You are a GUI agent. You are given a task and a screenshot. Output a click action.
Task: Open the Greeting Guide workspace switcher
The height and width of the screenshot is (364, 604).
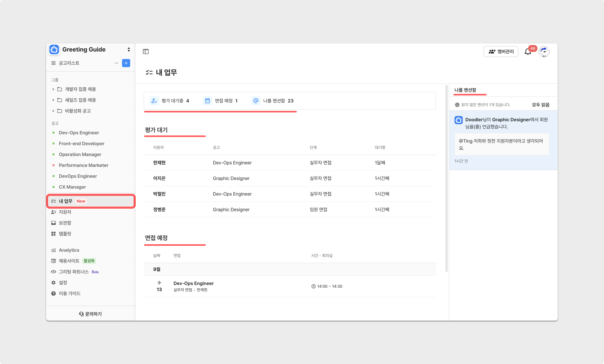[129, 49]
